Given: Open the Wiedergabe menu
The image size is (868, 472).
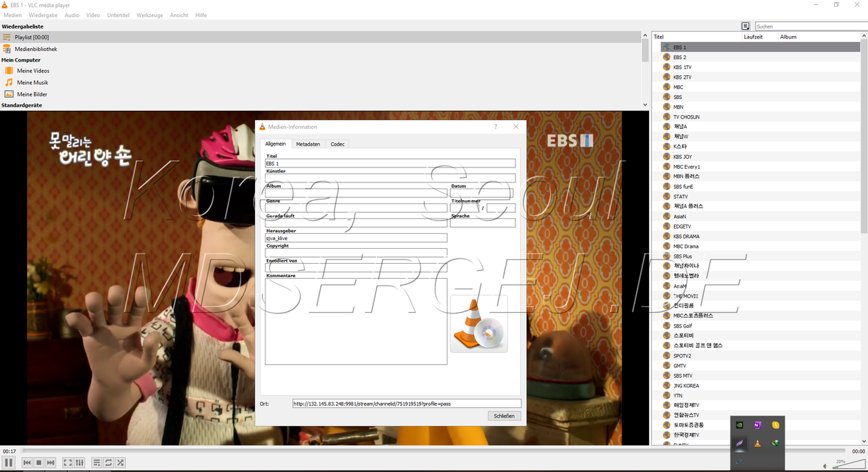Looking at the screenshot, I should 43,15.
